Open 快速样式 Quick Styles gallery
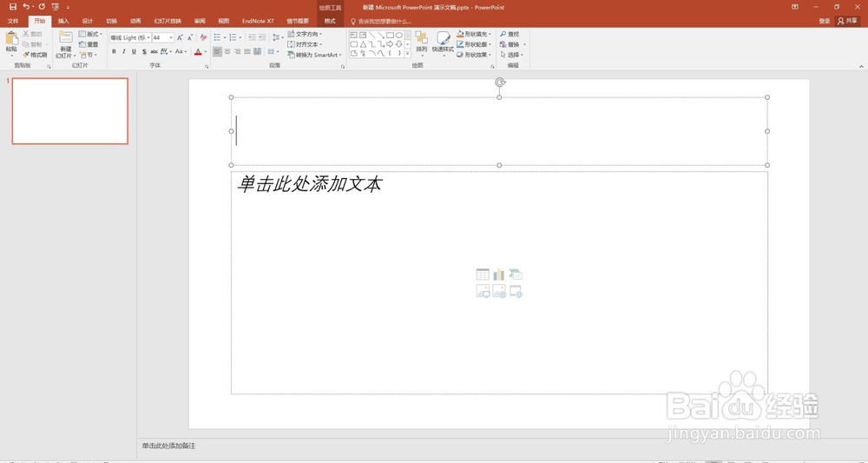Viewport: 868px width, 463px height. pos(443,43)
